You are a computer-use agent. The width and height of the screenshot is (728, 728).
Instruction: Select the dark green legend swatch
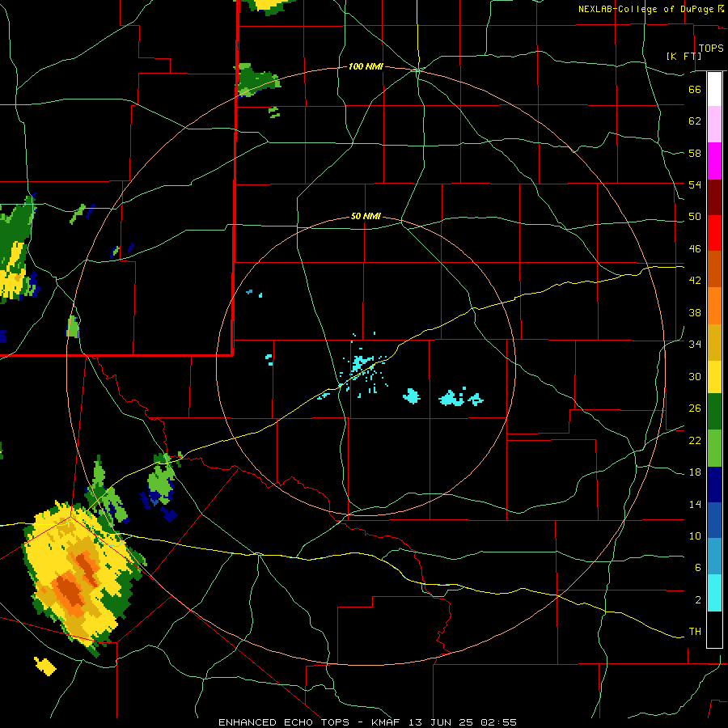714,412
